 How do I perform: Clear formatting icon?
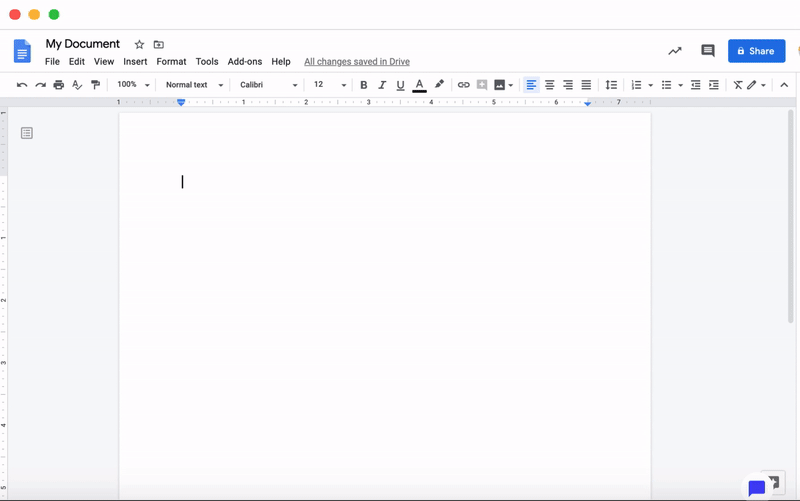(x=738, y=85)
